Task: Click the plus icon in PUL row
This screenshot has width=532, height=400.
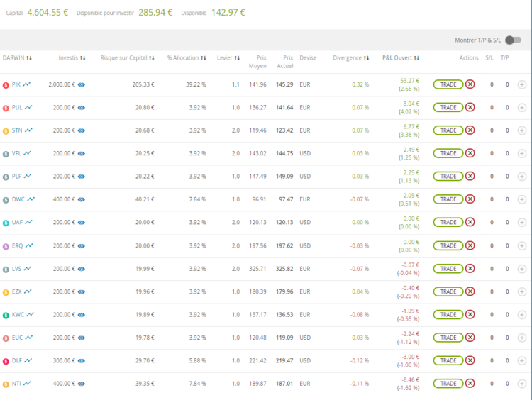Action: (522, 108)
